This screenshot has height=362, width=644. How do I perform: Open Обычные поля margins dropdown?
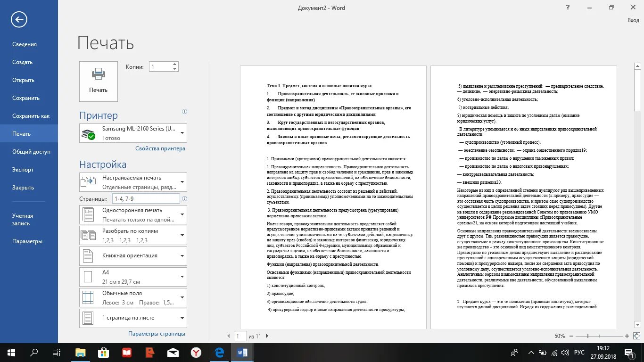tap(133, 297)
